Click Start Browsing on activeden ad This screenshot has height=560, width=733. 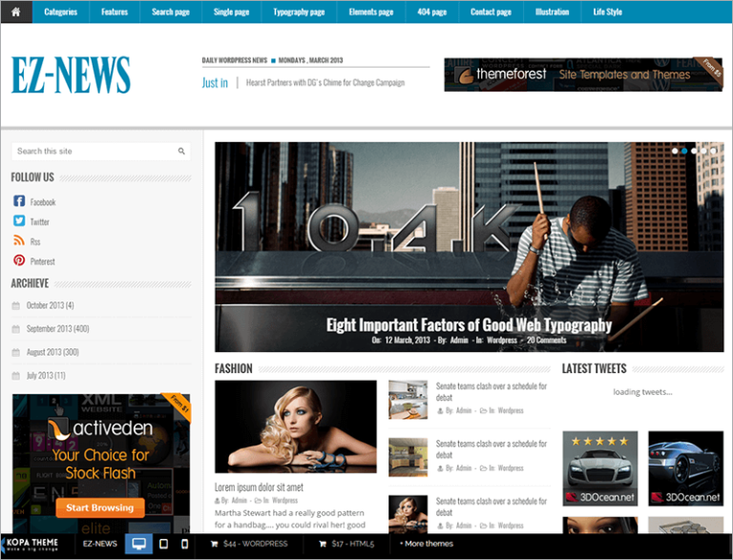tap(100, 508)
